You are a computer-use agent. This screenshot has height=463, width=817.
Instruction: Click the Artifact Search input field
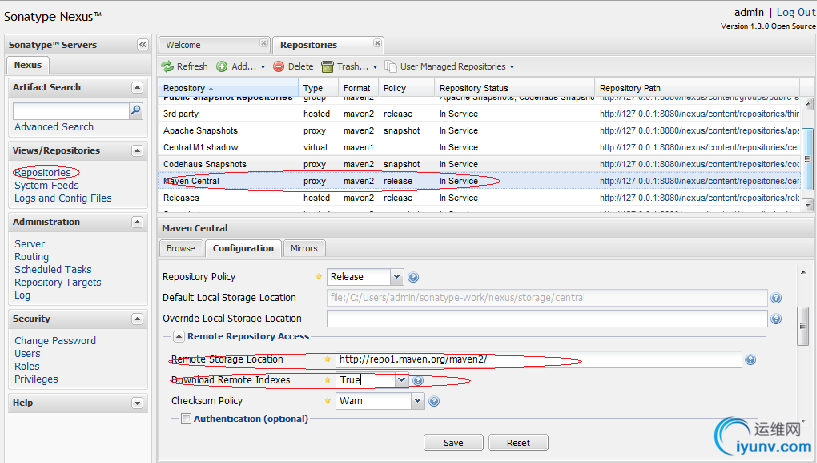71,110
